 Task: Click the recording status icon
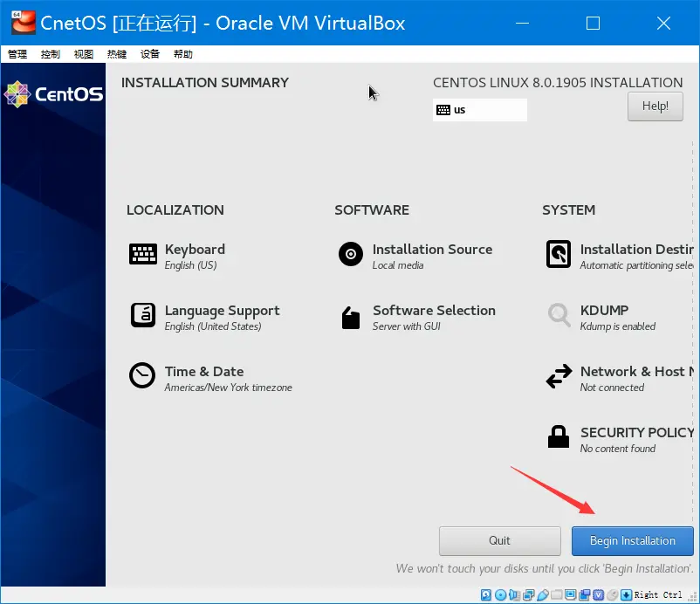coord(585,595)
